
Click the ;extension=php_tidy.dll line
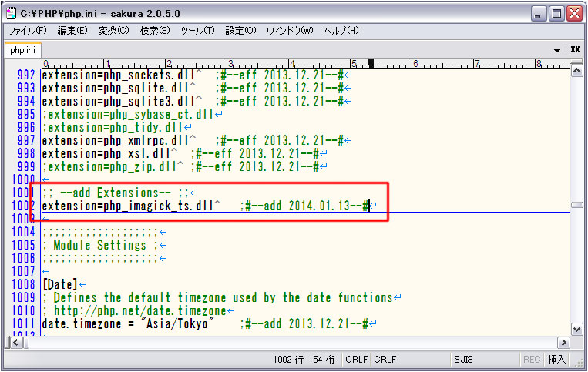tap(112, 127)
